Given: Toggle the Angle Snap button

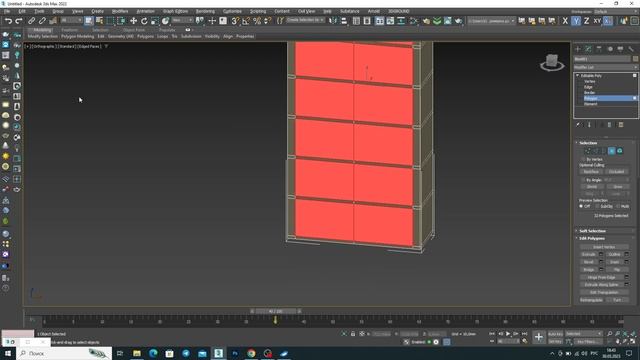Looking at the screenshot, I should point(246,21).
